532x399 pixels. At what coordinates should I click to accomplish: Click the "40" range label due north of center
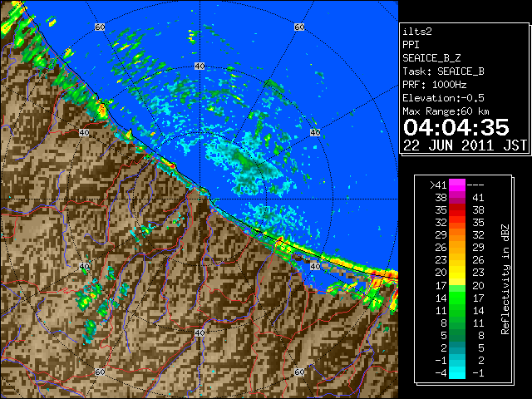pyautogui.click(x=199, y=66)
